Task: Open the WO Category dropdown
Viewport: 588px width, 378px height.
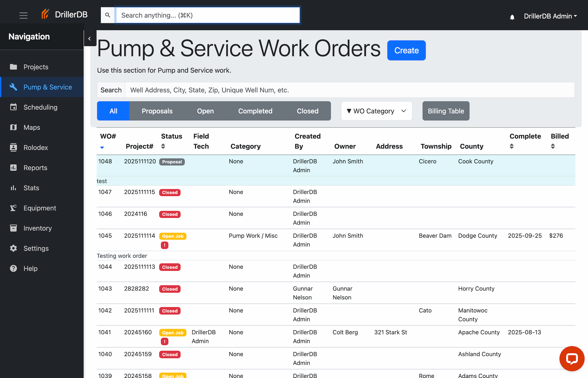Action: coord(376,111)
